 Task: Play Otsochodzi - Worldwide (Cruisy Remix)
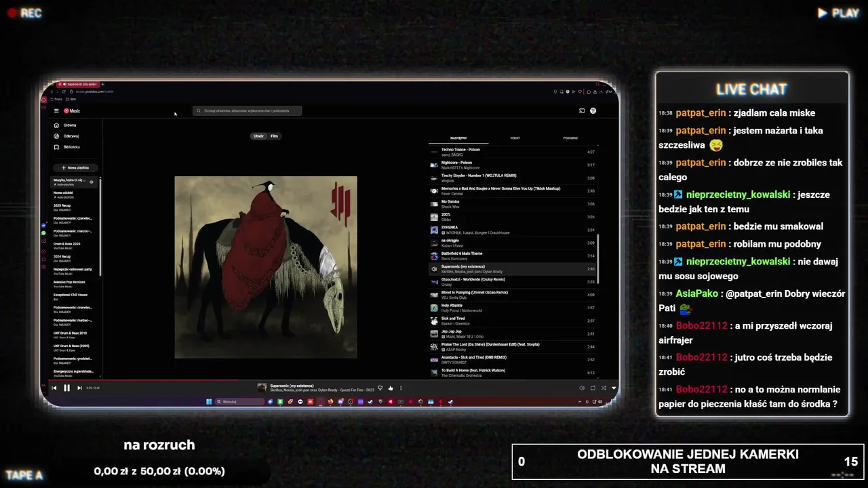point(514,281)
